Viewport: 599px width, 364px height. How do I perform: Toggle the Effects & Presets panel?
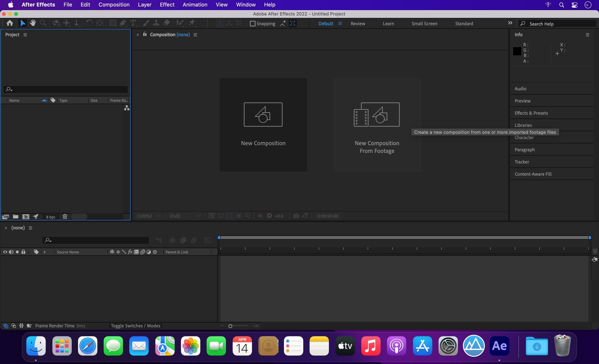(x=531, y=113)
